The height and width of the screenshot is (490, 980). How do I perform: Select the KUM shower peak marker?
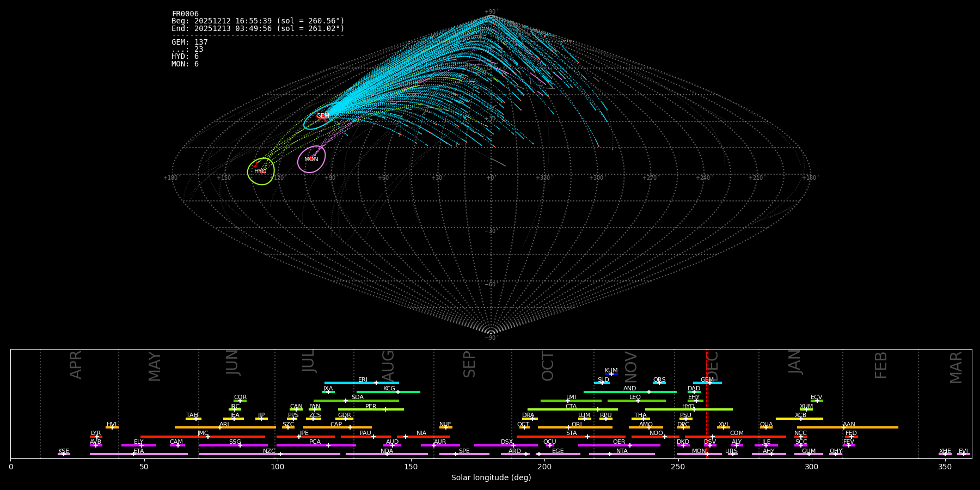point(611,374)
